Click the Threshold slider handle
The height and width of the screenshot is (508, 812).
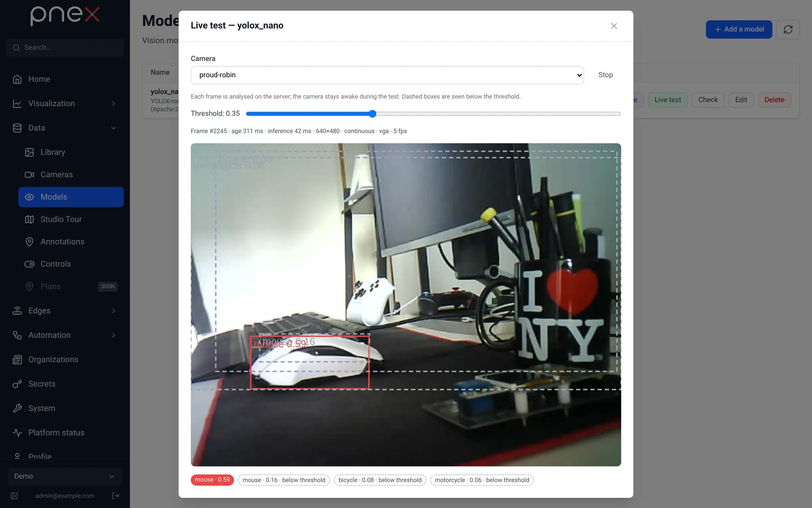[x=373, y=114]
